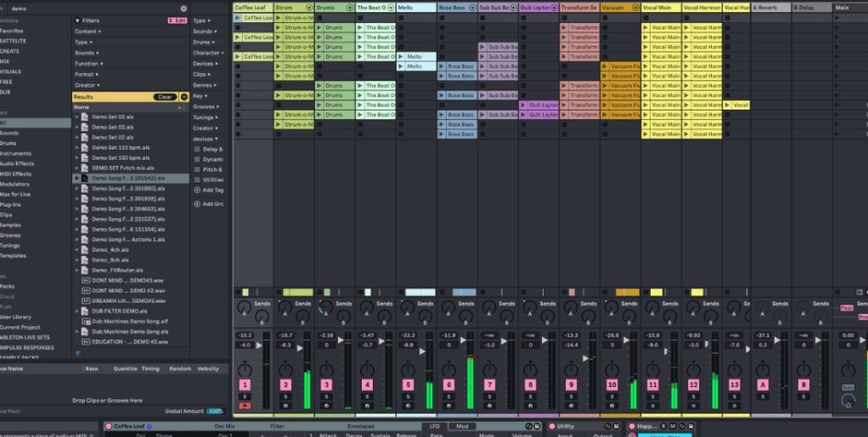868x437 pixels.
Task: Toggle track 3 activator button
Action: point(326,385)
